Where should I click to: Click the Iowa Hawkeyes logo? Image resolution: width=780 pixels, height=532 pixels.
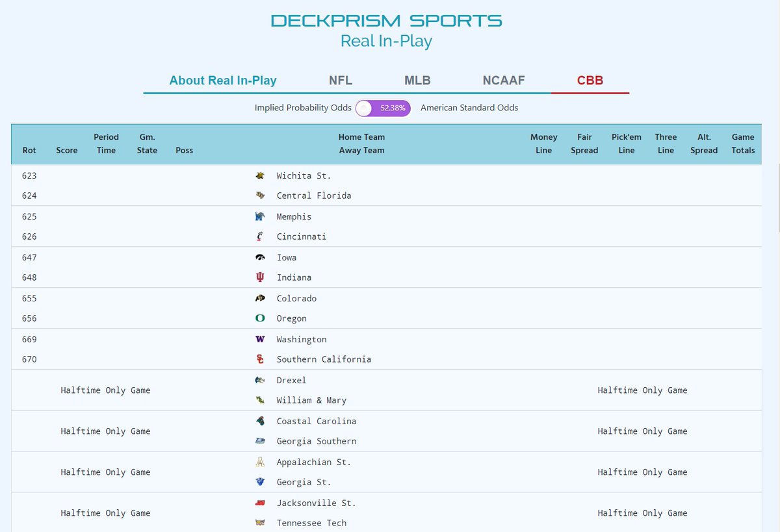tap(260, 257)
